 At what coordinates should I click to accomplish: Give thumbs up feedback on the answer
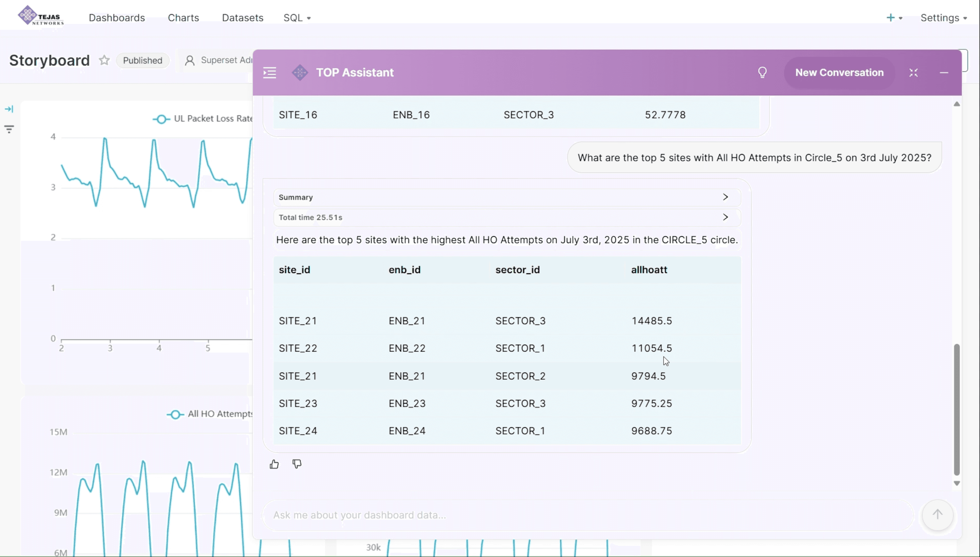[274, 464]
